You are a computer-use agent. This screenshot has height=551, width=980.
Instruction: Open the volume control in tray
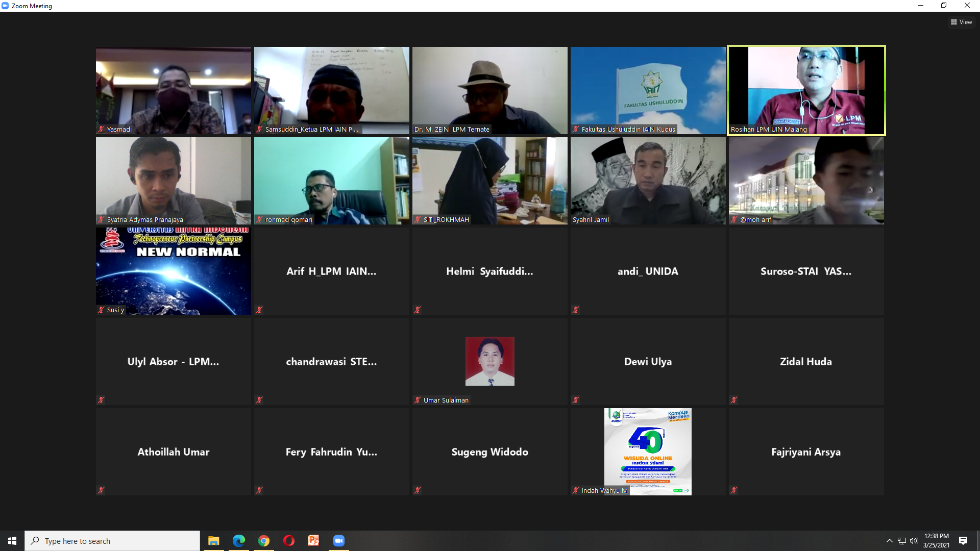[x=914, y=541]
